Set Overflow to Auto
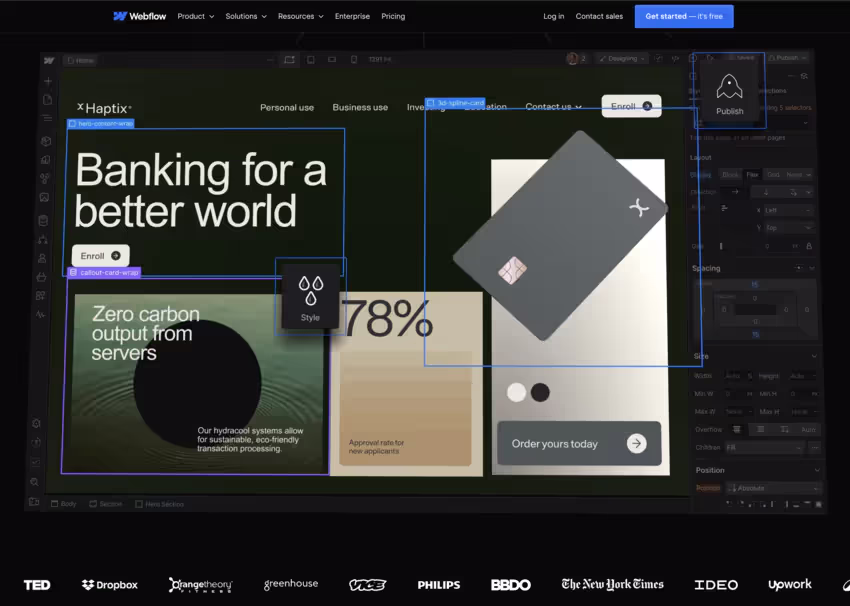The height and width of the screenshot is (606, 850). click(808, 429)
